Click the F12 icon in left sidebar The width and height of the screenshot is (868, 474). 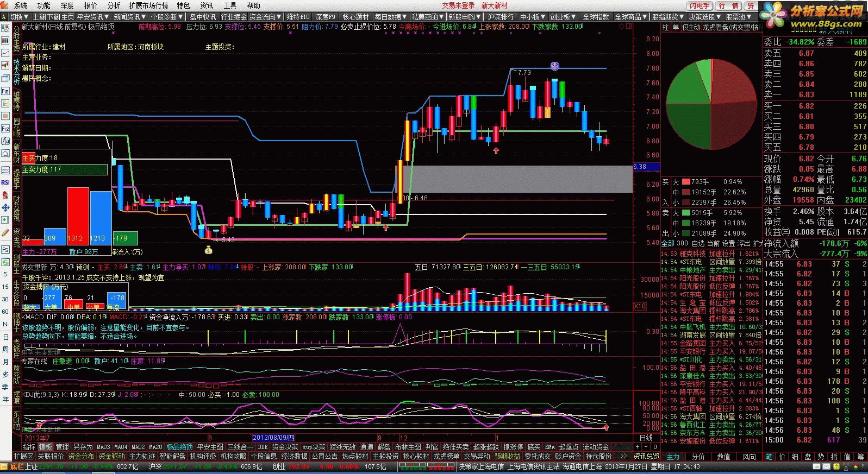click(5, 129)
